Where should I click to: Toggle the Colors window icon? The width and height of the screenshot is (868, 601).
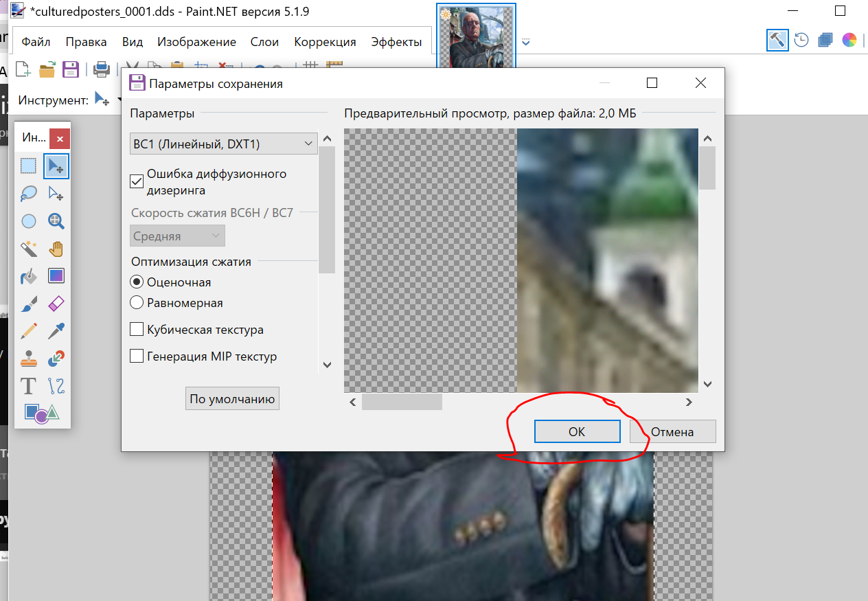(x=849, y=41)
